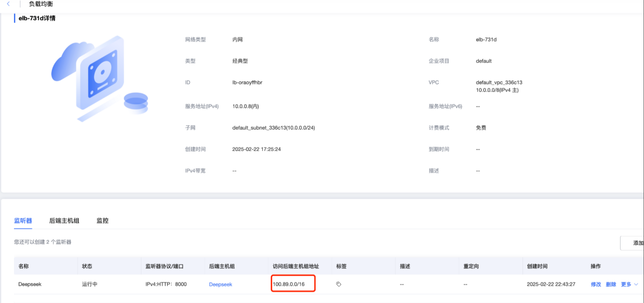Click the 负载均衡 page title

point(41,4)
